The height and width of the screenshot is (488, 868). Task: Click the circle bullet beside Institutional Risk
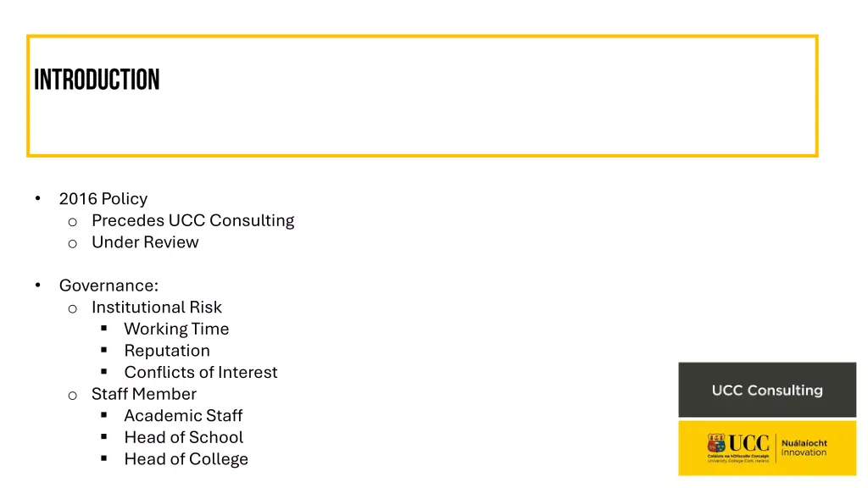tap(73, 308)
